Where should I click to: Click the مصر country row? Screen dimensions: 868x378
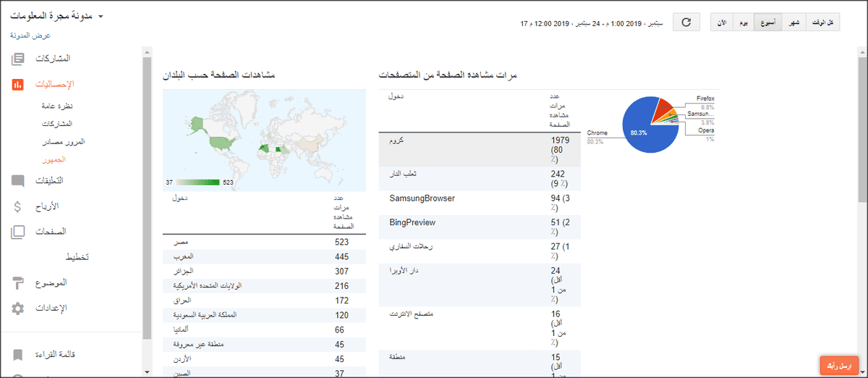[264, 242]
